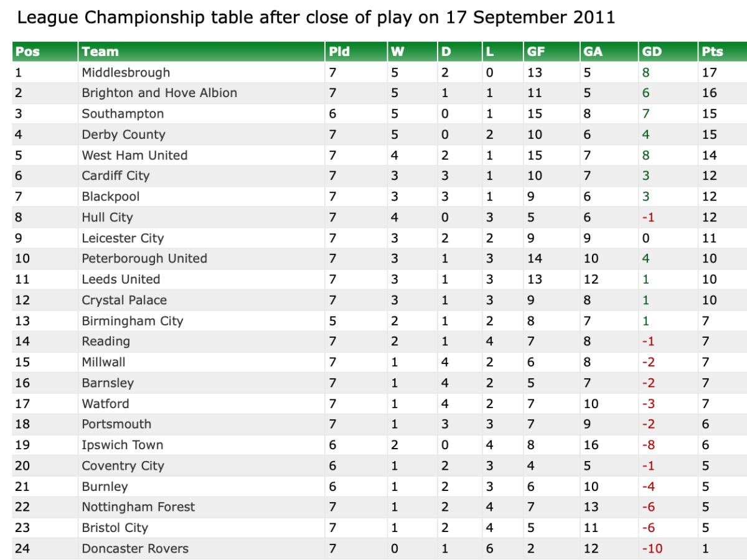Image resolution: width=747 pixels, height=560 pixels.
Task: Click on West Ham United
Action: click(x=134, y=155)
